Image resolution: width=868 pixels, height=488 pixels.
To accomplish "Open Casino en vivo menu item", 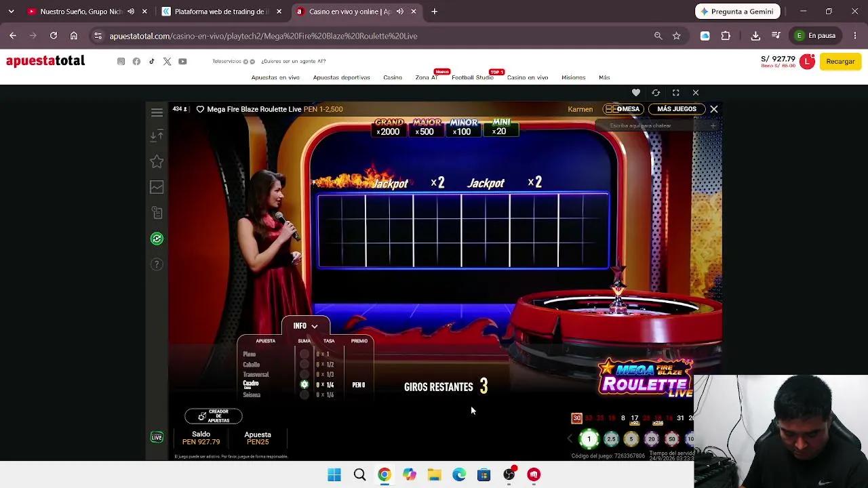I will pyautogui.click(x=528, y=77).
